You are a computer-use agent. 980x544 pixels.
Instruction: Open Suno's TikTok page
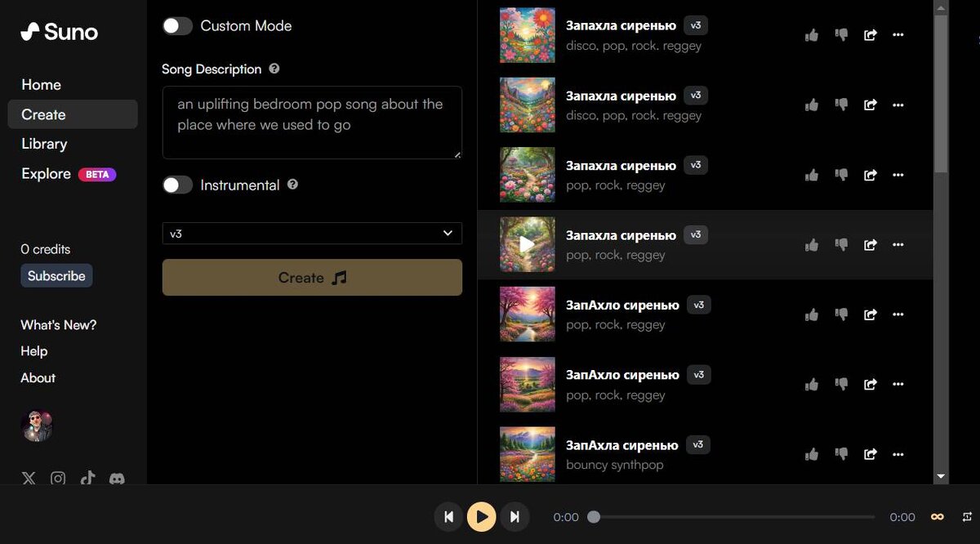click(x=87, y=479)
